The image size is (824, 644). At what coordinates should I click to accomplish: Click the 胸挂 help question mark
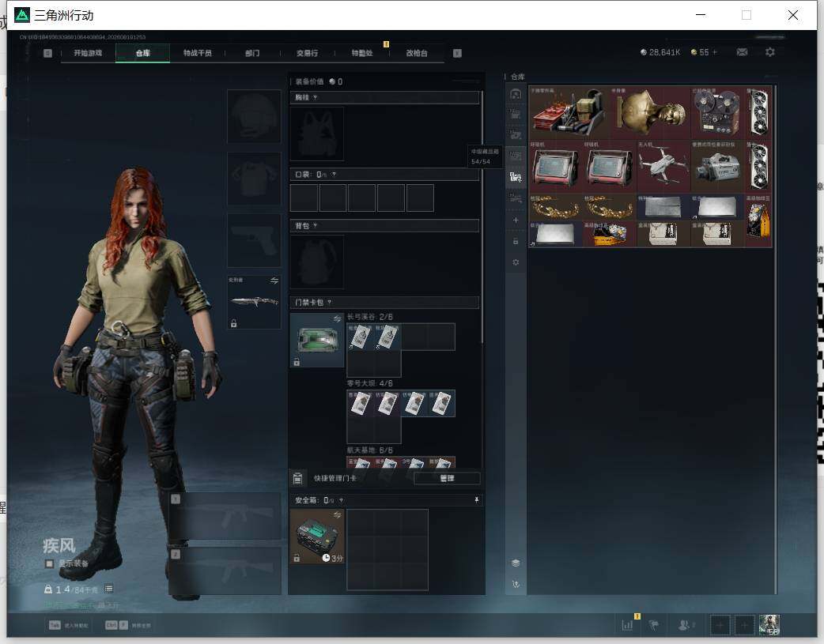point(316,97)
